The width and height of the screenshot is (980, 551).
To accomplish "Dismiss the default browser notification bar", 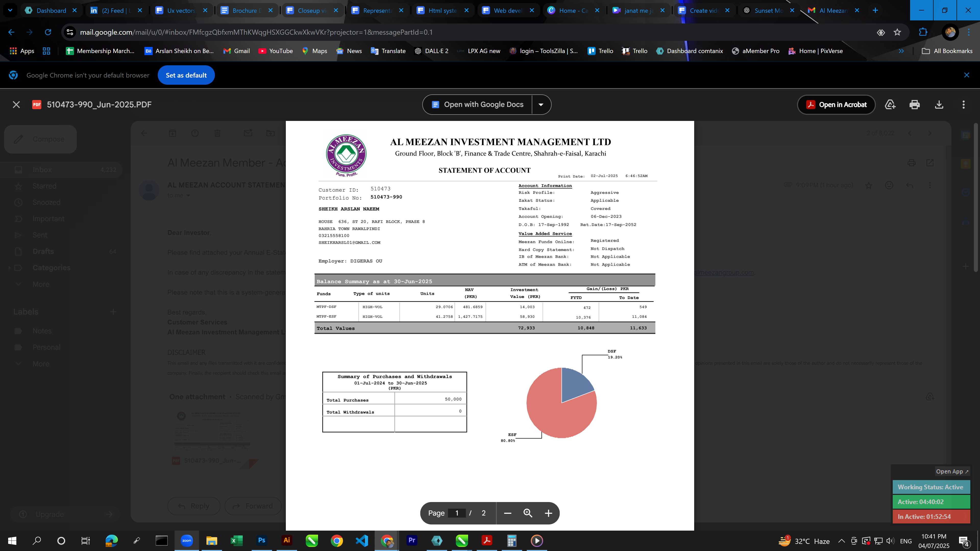I will click(967, 75).
